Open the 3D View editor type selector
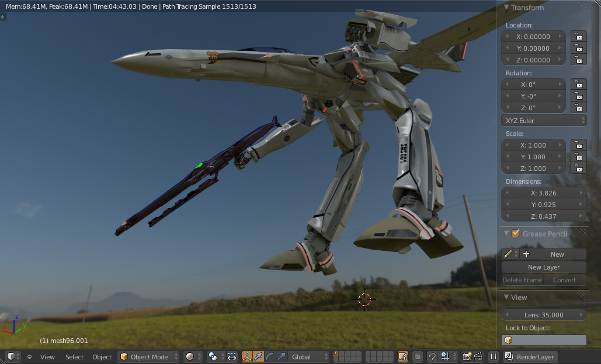 (13, 357)
